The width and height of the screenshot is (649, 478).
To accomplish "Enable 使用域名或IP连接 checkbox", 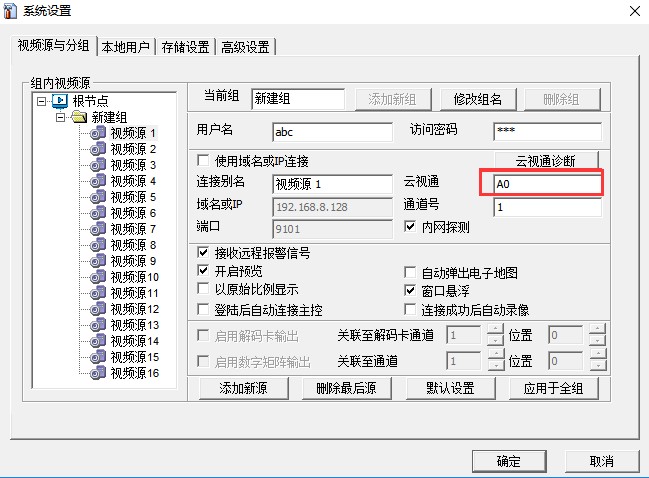I will point(204,160).
